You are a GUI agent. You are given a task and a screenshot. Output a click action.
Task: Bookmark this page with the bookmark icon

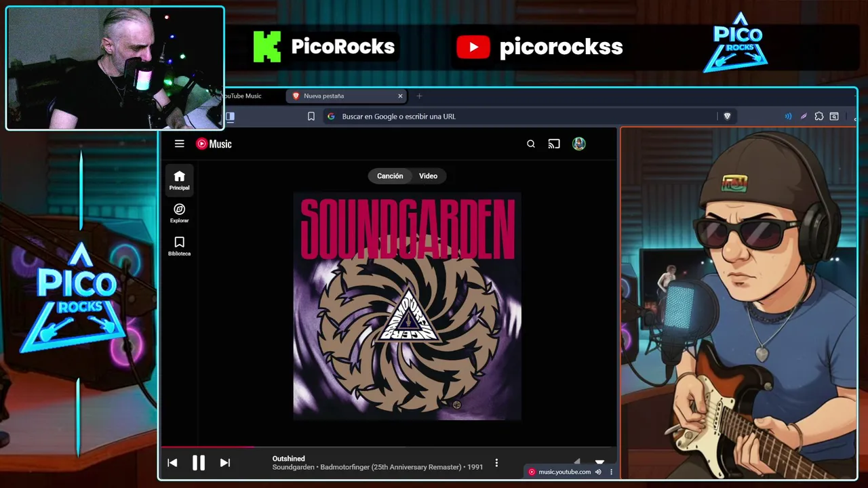[x=311, y=117]
